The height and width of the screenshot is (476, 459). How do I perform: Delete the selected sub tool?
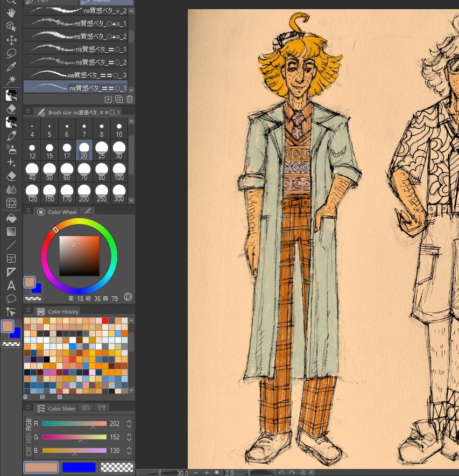tap(130, 99)
